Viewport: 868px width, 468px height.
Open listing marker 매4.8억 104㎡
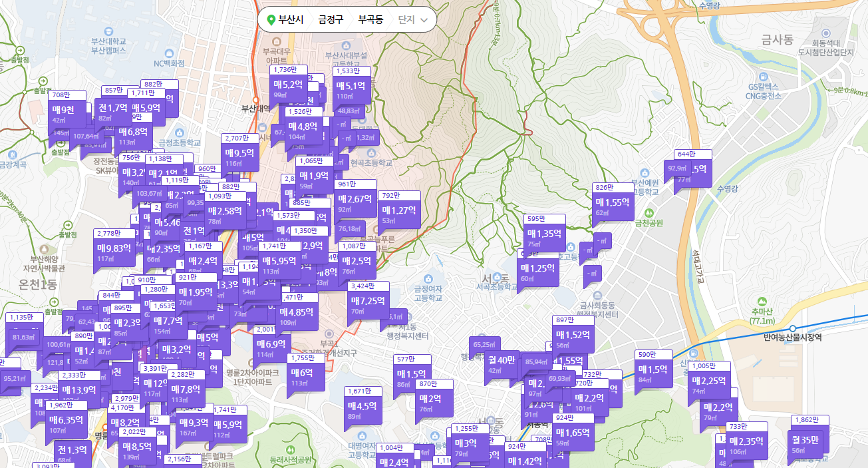pos(303,127)
